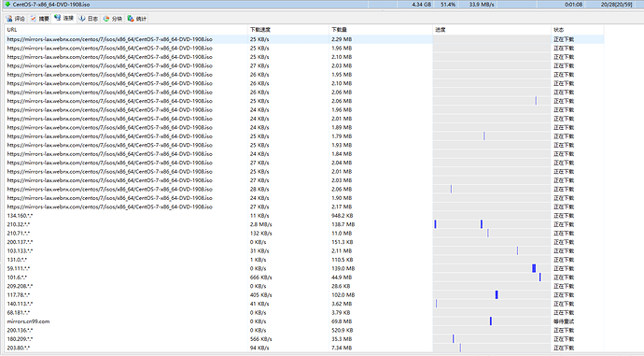Sort by the 下载量 column header
Screen dimensions: 644x356
[381, 30]
